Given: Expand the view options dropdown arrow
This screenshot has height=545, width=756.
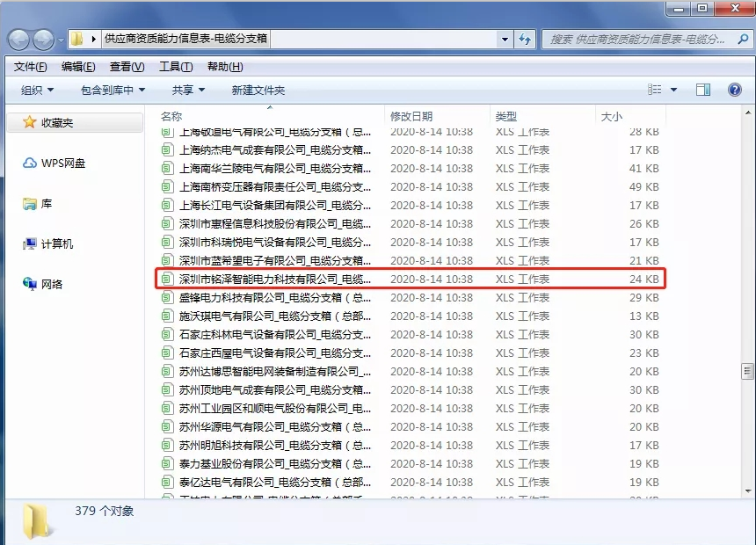Looking at the screenshot, I should [674, 90].
